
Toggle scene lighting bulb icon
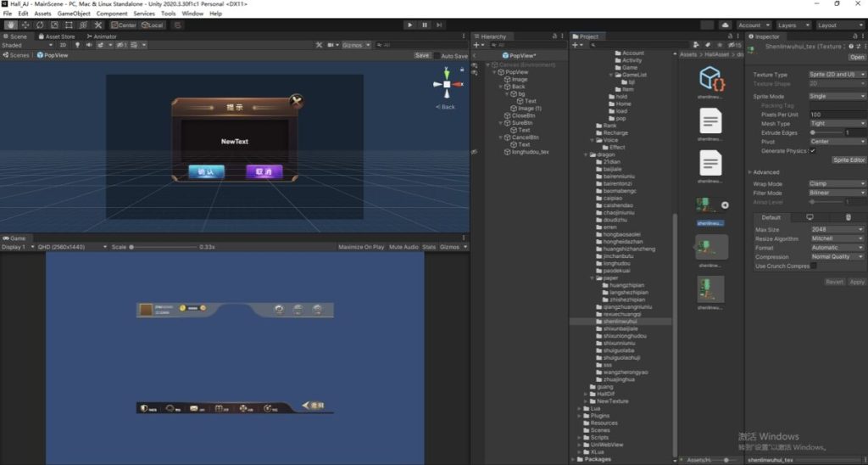coord(77,45)
